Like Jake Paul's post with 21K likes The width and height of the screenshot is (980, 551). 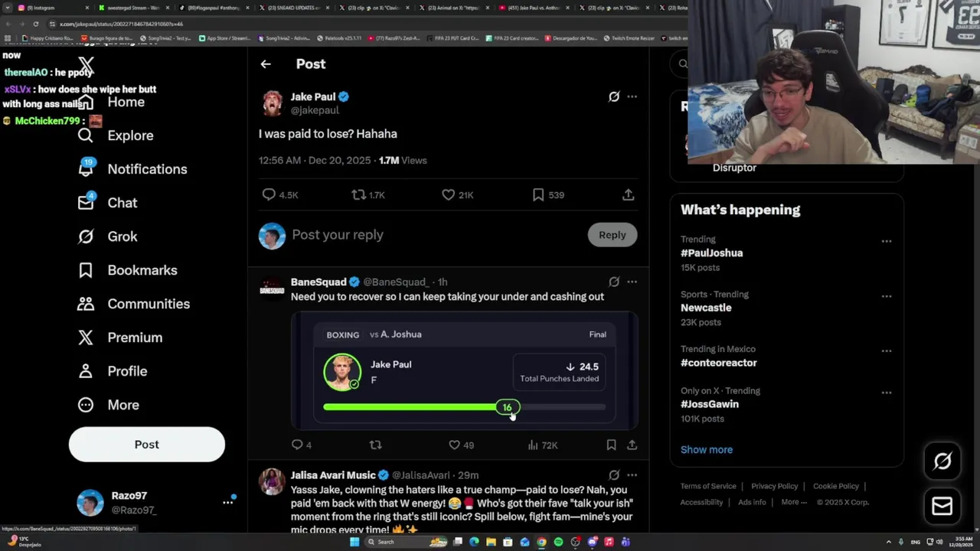(x=458, y=194)
